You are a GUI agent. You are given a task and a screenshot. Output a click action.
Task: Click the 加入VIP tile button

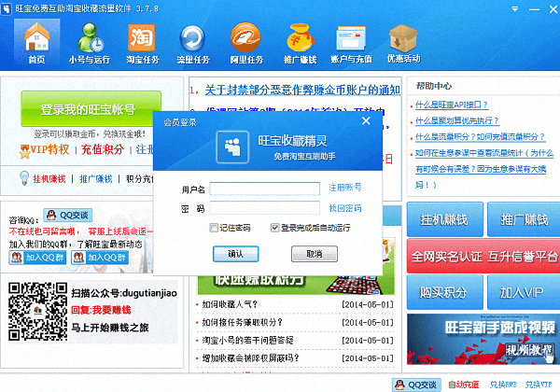click(x=524, y=292)
